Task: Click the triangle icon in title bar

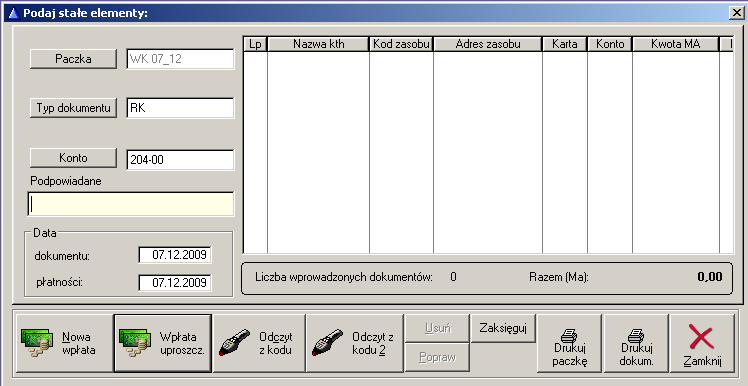Action: 13,13
